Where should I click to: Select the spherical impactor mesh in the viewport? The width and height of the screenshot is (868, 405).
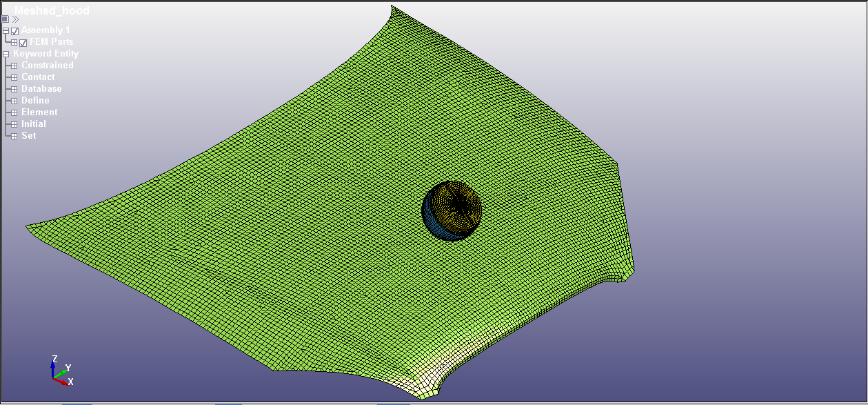454,208
